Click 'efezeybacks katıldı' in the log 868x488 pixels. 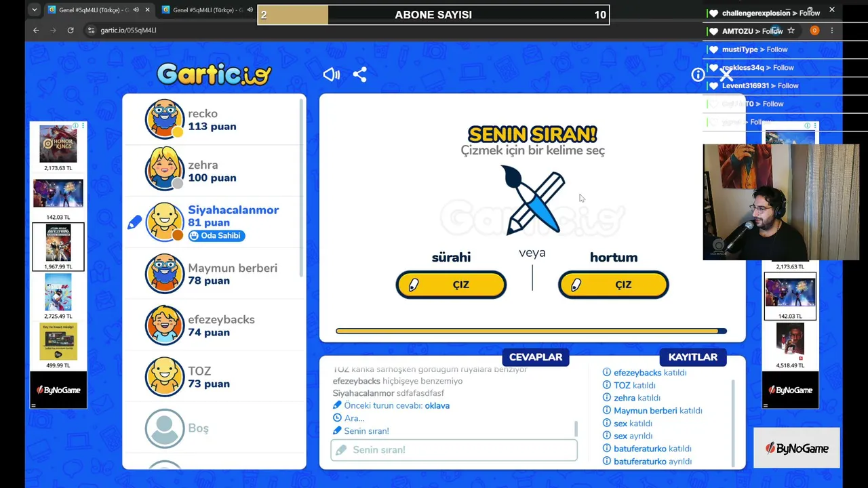650,373
